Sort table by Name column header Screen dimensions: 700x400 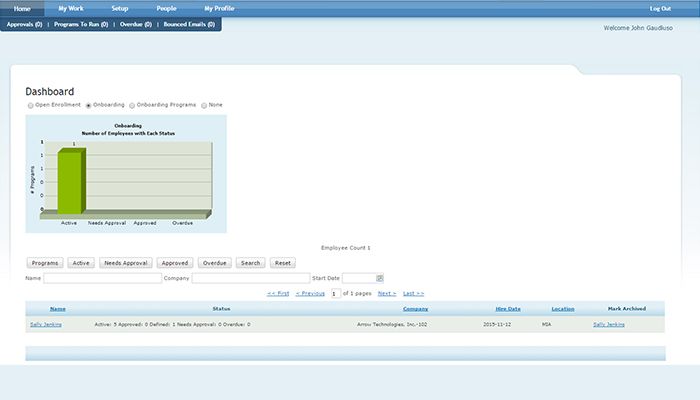click(x=58, y=308)
